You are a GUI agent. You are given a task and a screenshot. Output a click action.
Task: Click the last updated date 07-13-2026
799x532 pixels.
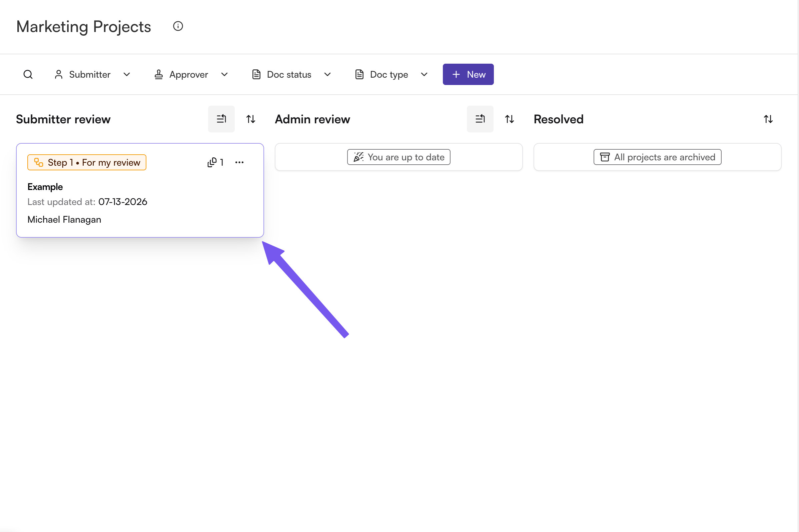pyautogui.click(x=122, y=202)
